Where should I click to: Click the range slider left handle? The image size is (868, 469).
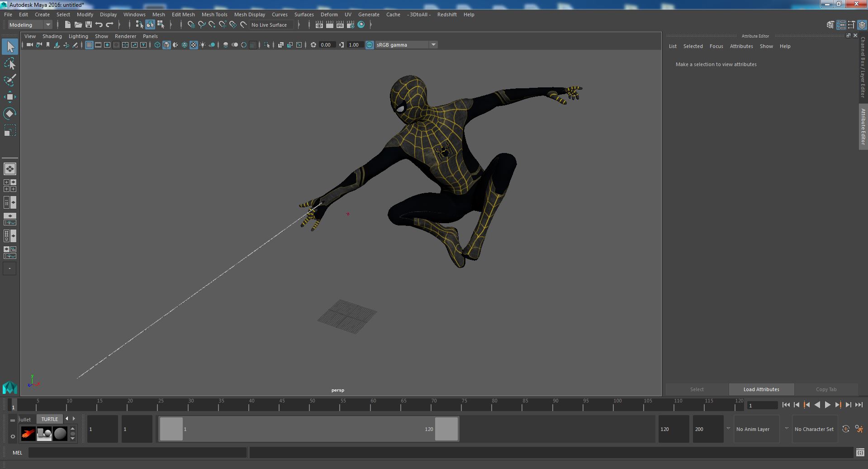tap(171, 429)
